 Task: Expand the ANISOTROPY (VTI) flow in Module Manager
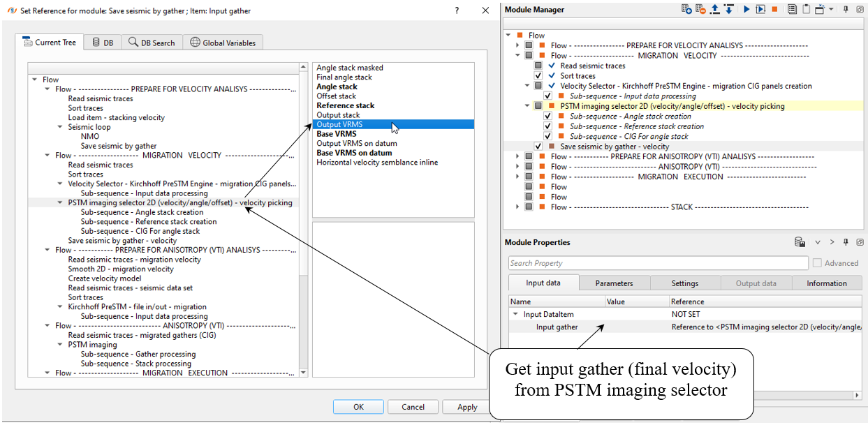pos(517,167)
